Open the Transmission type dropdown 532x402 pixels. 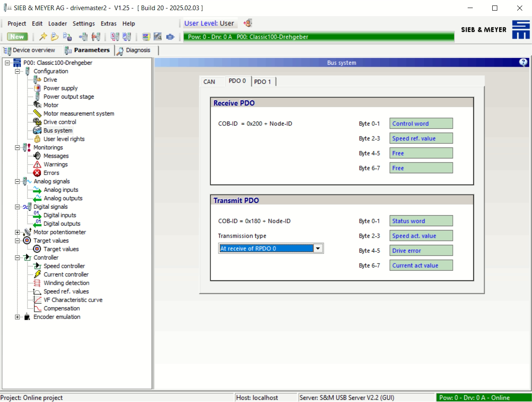[318, 249]
